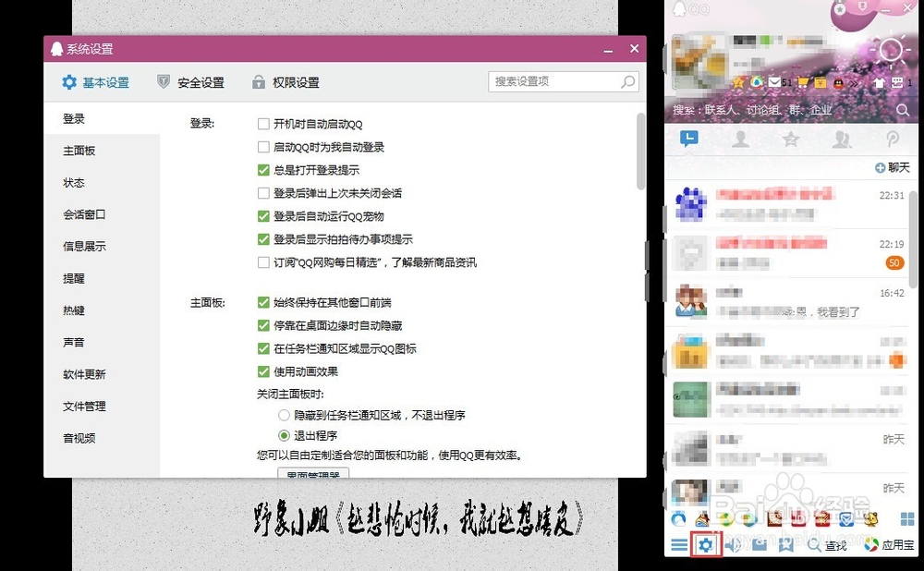
Task: Uncheck 总是打开登录提示
Action: click(263, 170)
